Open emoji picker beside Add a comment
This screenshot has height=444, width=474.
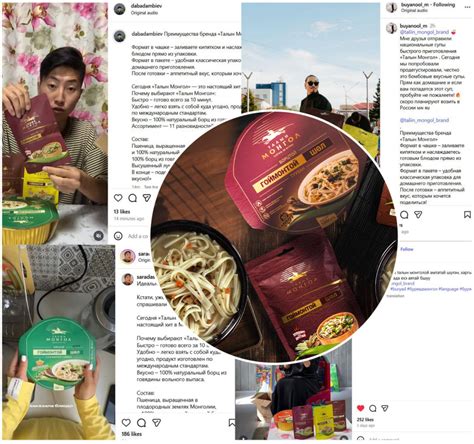(x=118, y=236)
